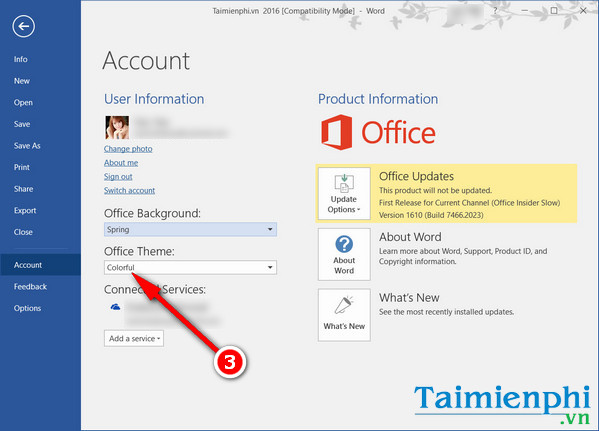Choose Save in the sidebar
The width and height of the screenshot is (599, 431).
(22, 124)
